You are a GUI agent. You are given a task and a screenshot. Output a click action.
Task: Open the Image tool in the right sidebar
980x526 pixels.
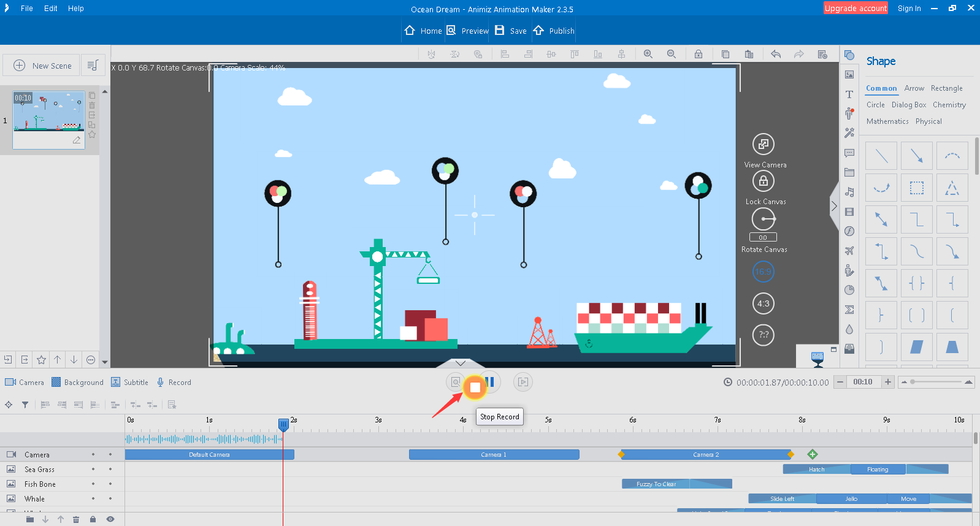pyautogui.click(x=849, y=75)
